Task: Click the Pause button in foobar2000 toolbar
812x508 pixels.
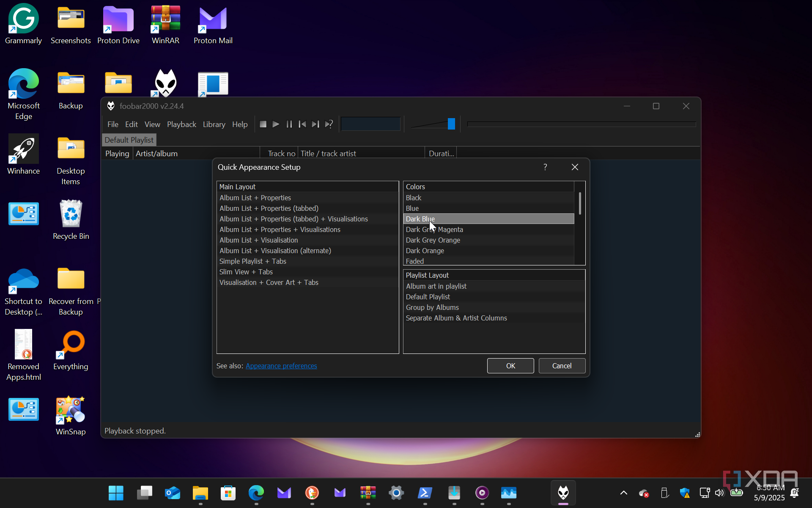Action: coord(289,124)
